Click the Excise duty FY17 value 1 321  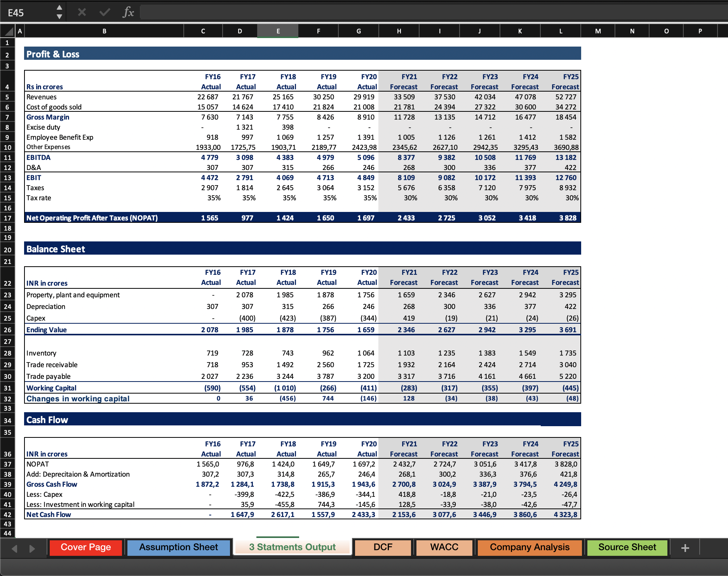coord(244,127)
